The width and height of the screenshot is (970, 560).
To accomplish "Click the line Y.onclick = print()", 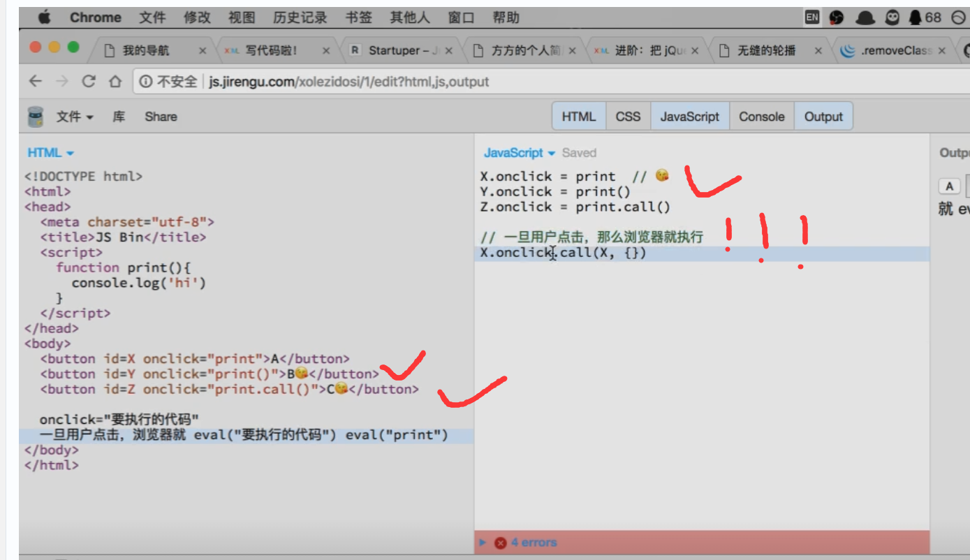I will pyautogui.click(x=555, y=191).
